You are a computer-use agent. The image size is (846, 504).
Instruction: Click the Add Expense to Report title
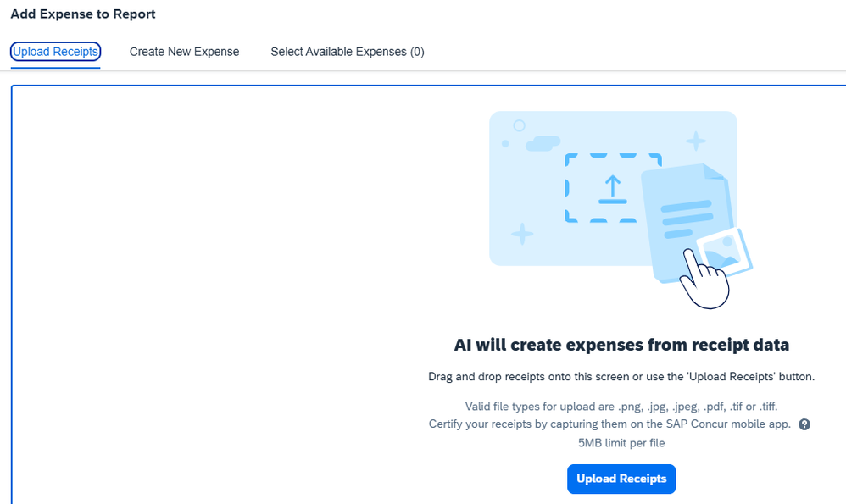pos(83,14)
